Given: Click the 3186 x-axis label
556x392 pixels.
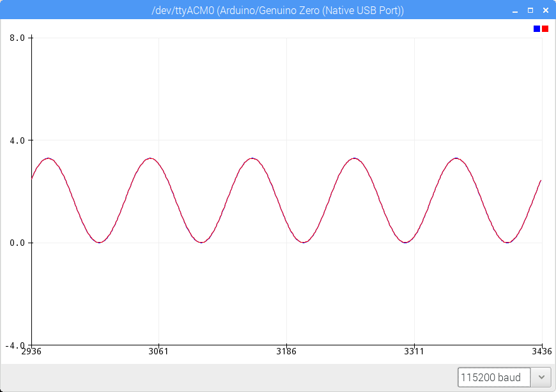Looking at the screenshot, I should coord(286,351).
